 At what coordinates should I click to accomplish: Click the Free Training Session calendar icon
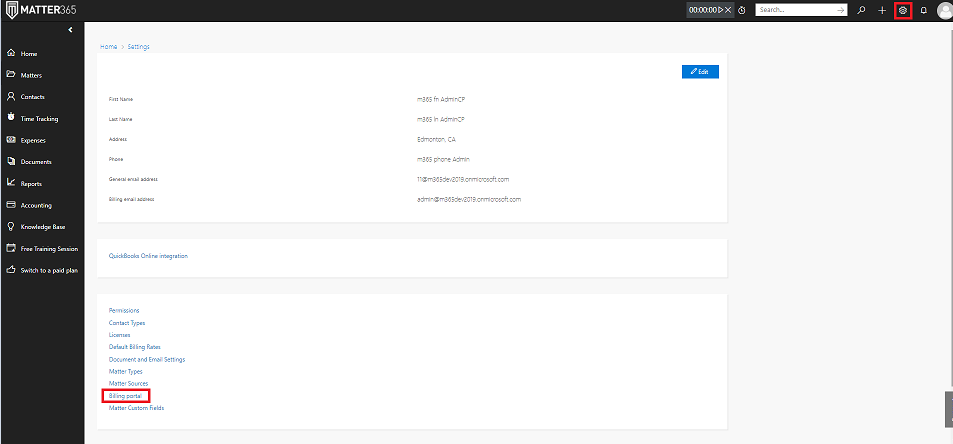point(10,248)
